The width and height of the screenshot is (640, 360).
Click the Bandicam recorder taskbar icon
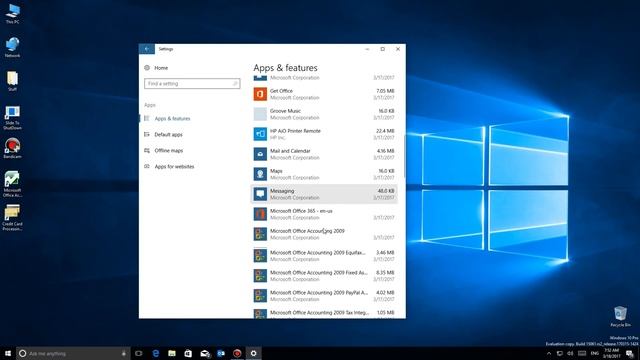237,353
